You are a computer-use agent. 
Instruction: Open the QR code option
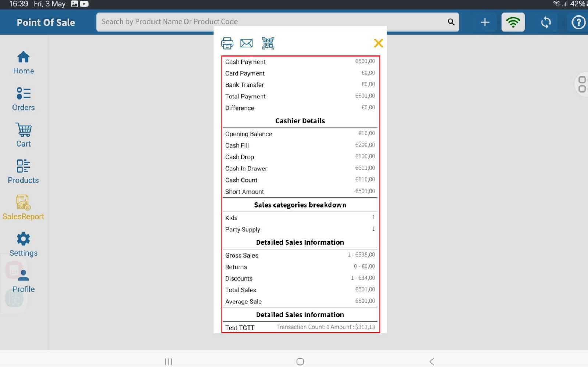coord(268,43)
